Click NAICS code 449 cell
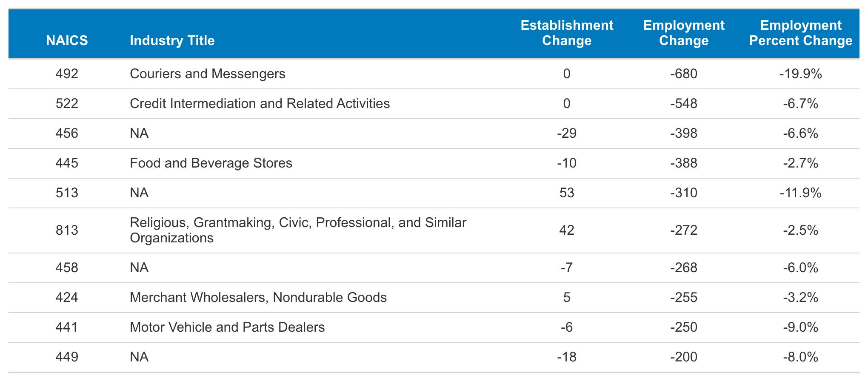 point(67,357)
